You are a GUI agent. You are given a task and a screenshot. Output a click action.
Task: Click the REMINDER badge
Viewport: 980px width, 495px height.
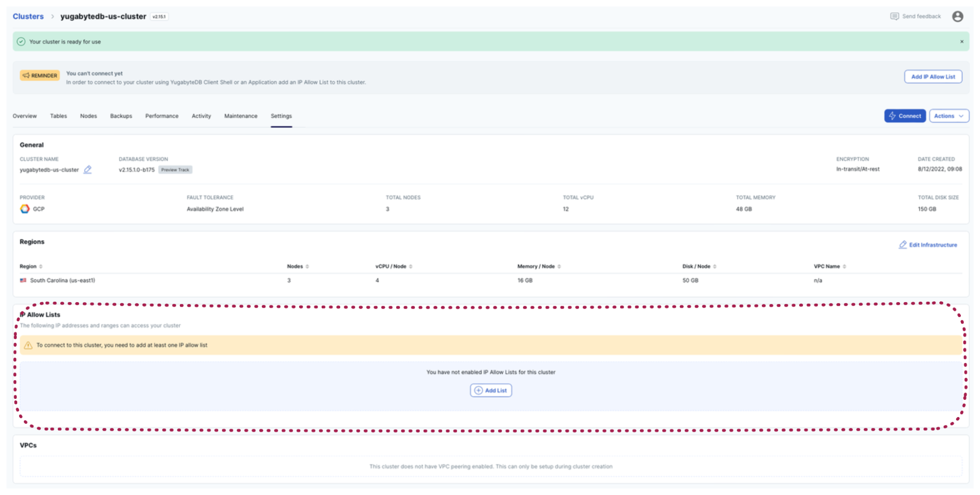click(x=40, y=76)
